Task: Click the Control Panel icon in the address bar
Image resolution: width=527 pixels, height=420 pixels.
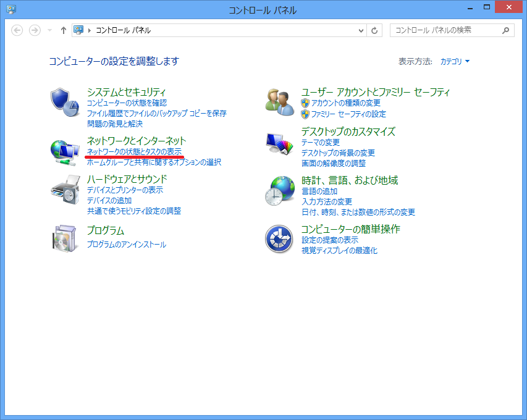Action: coord(78,30)
